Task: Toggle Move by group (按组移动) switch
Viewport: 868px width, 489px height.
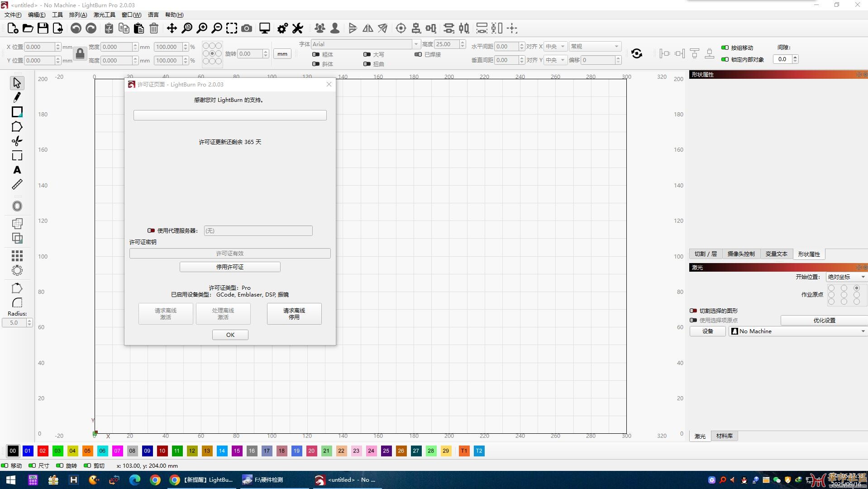Action: pos(725,48)
